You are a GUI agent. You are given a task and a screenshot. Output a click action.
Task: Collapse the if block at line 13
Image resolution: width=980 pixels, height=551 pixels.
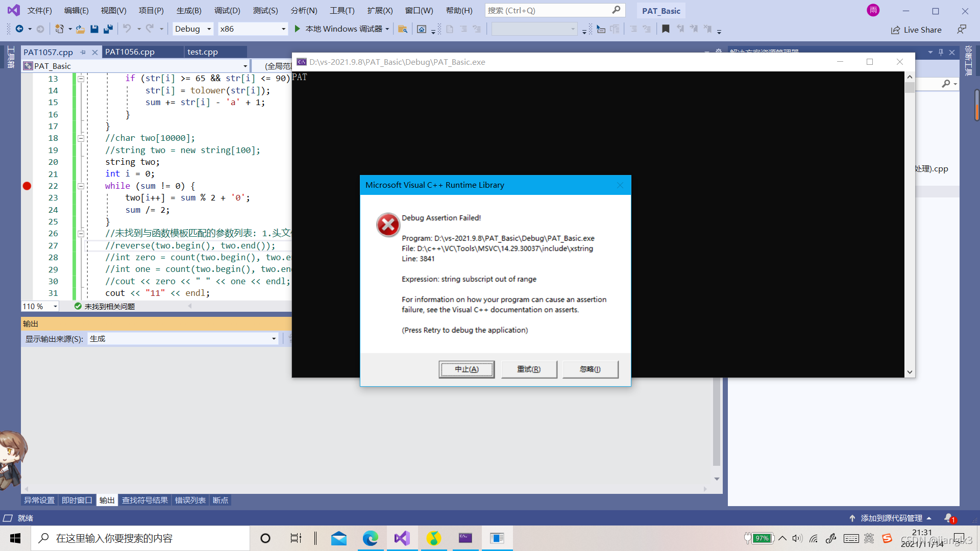coord(81,79)
